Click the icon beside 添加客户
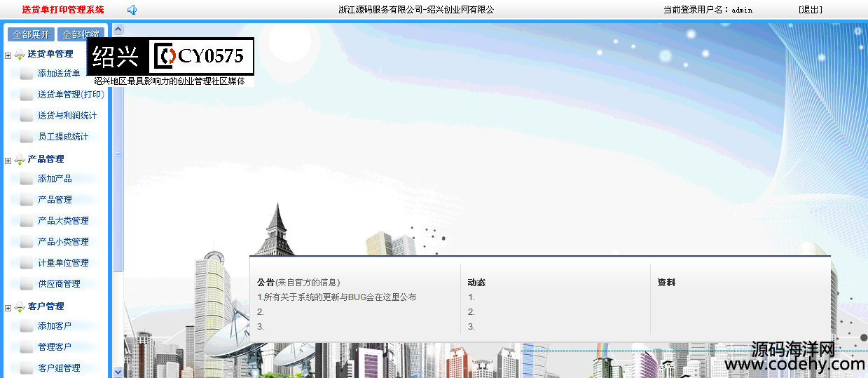This screenshot has width=868, height=378. click(x=27, y=326)
